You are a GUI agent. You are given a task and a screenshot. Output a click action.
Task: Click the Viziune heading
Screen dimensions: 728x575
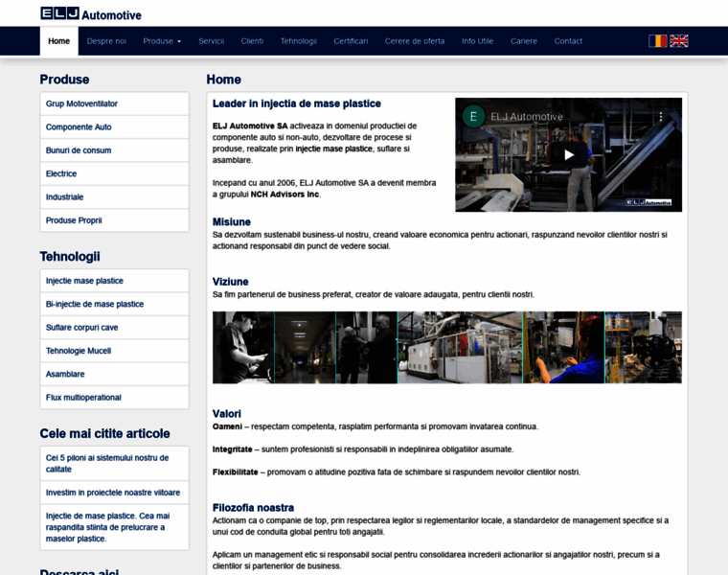[x=230, y=282]
